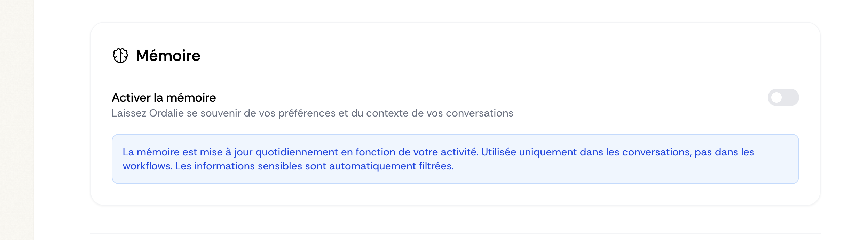The height and width of the screenshot is (240, 868).
Task: Click the description line starting with "Laissez Ordalie"
Action: (312, 113)
